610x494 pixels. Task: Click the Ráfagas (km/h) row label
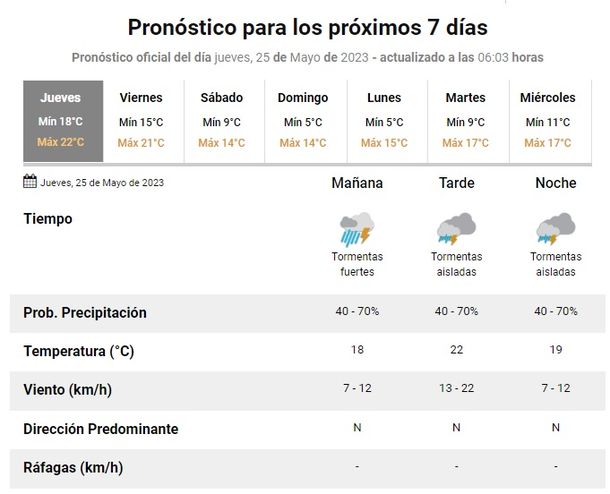point(73,467)
